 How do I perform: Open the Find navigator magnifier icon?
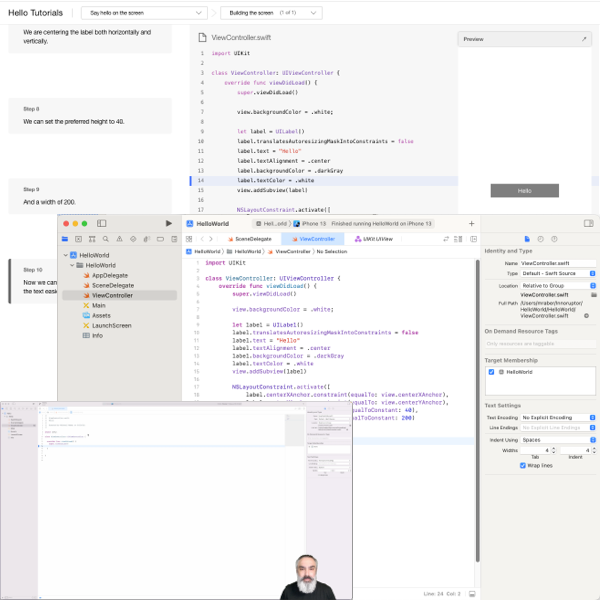click(106, 239)
